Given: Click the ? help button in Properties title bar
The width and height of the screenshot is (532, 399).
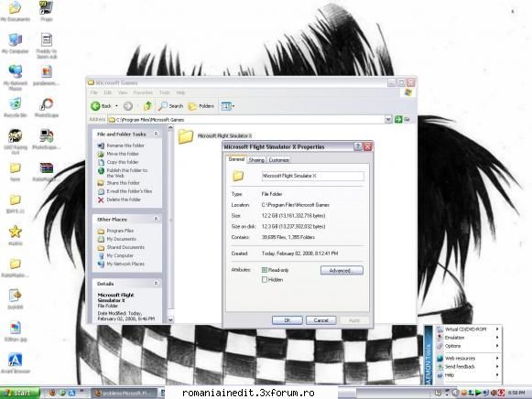Looking at the screenshot, I should point(358,146).
